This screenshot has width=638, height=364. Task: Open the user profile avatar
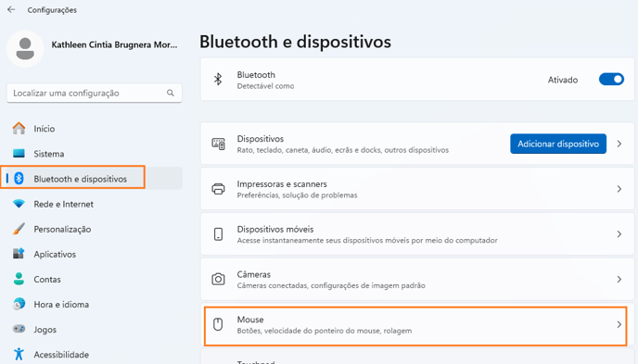pos(25,49)
